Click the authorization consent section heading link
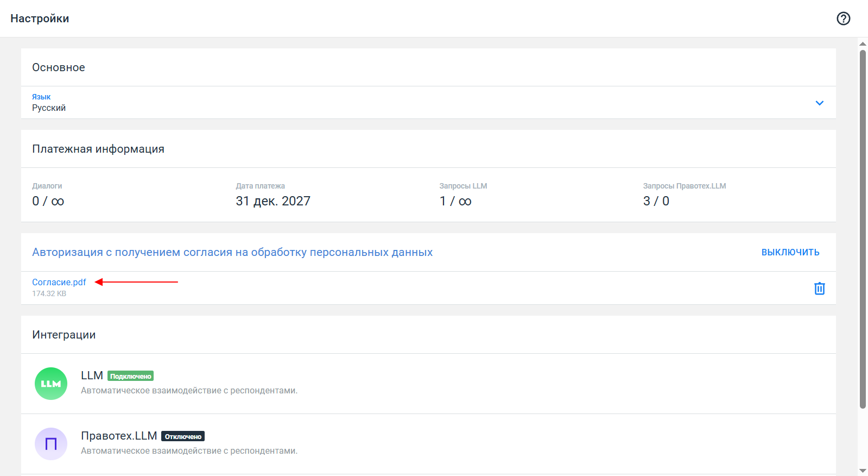868x476 pixels. (232, 252)
